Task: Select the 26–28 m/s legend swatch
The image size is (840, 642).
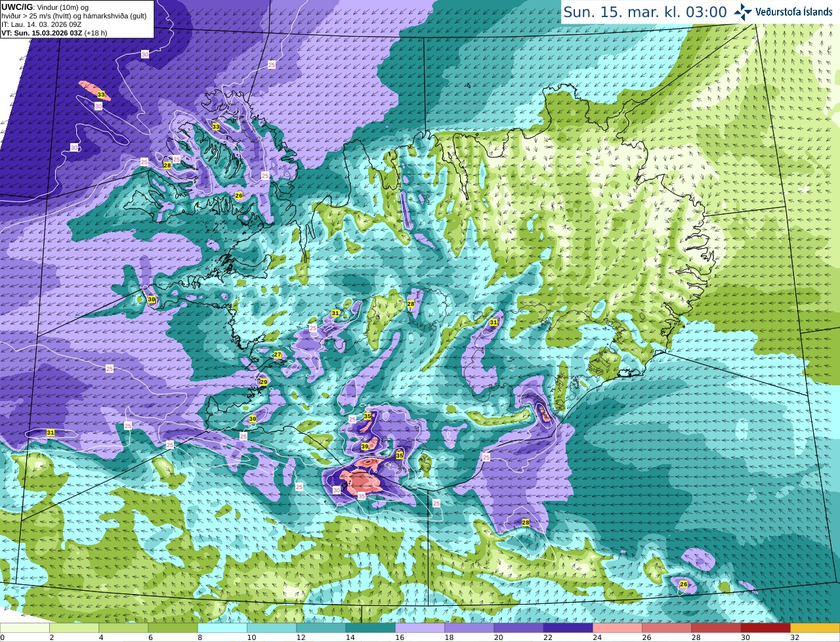Action: pos(667,628)
